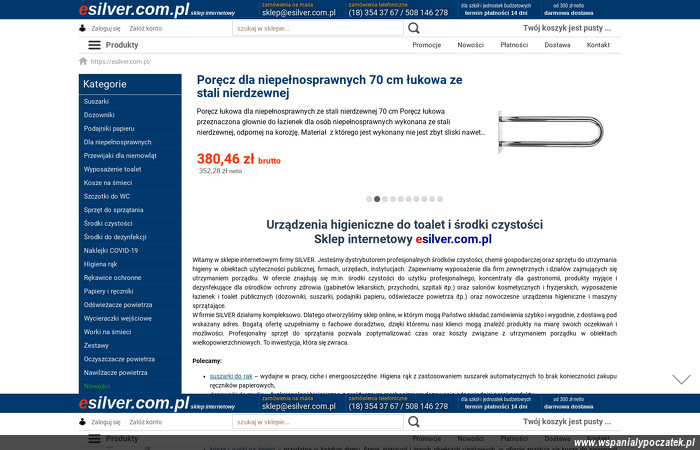Select Odświeżacze powietrza category
The width and height of the screenshot is (700, 450).
coord(118,305)
